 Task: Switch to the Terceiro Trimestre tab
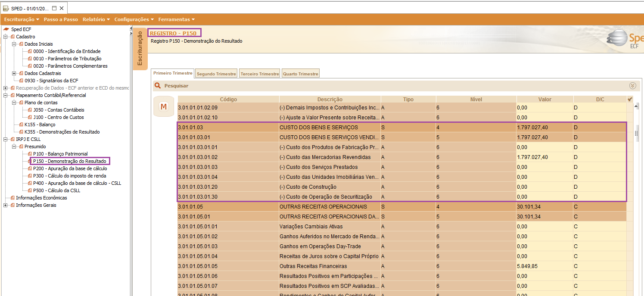point(260,74)
